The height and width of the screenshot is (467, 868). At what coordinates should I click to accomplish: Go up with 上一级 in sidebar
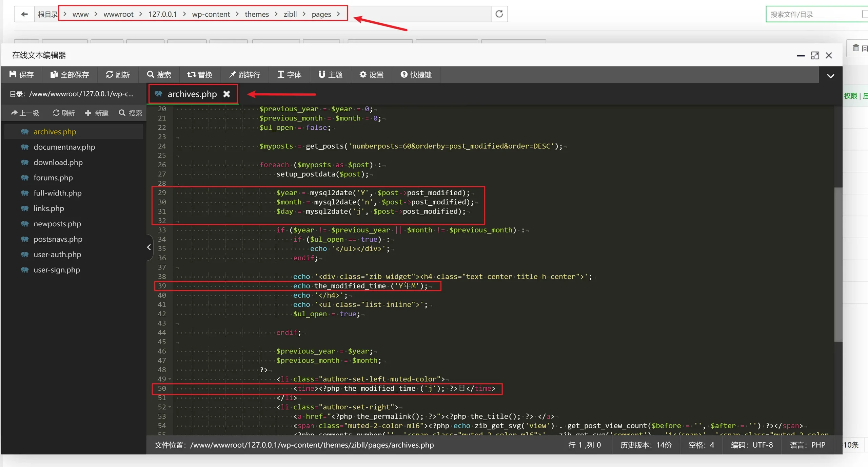click(25, 113)
